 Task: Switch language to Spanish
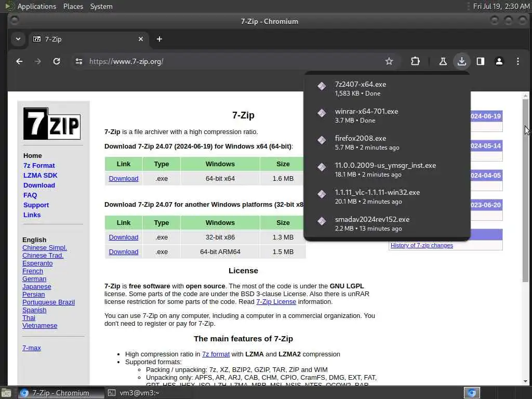[34, 310]
